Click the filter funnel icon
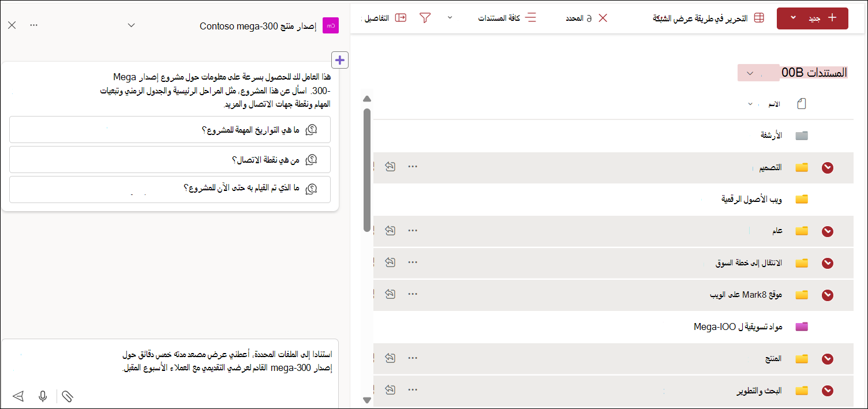This screenshot has width=868, height=409. click(425, 18)
